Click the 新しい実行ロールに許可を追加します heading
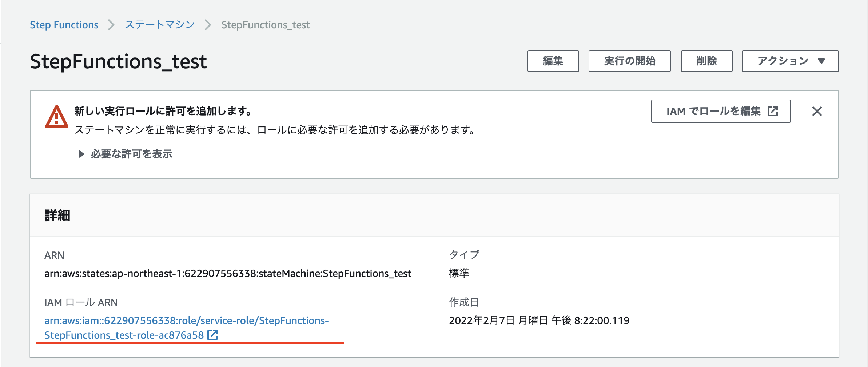Screen dimensions: 868x367 pyautogui.click(x=163, y=111)
